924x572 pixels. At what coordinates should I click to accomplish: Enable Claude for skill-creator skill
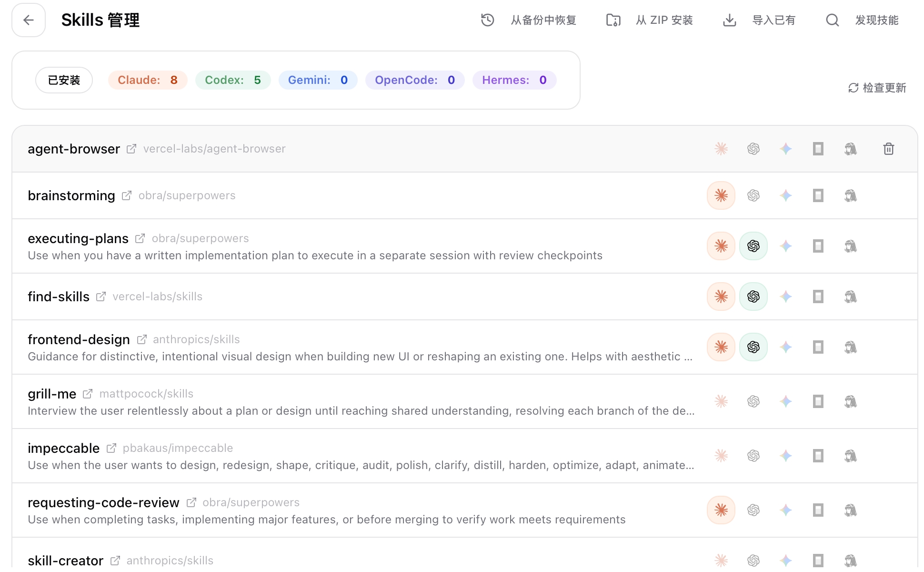coord(721,561)
